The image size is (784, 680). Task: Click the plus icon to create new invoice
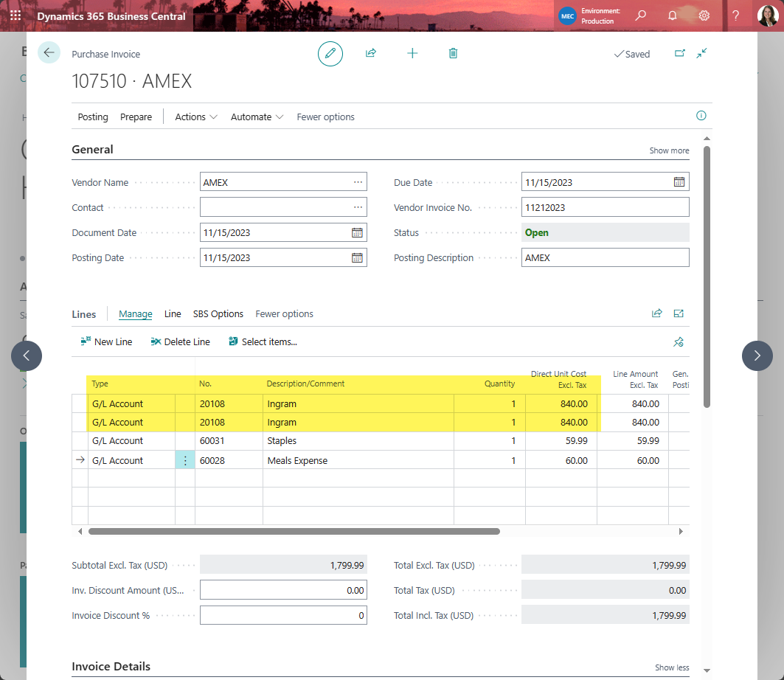pos(412,53)
